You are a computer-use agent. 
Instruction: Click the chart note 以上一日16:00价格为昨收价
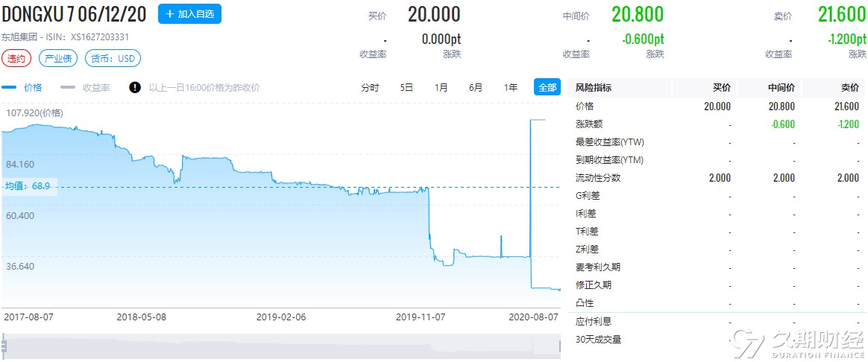[x=204, y=87]
